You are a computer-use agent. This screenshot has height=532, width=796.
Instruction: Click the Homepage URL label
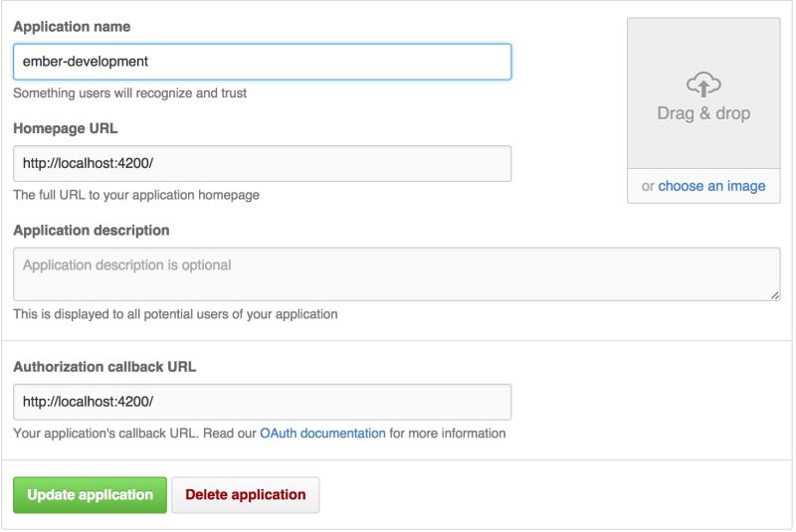[66, 128]
